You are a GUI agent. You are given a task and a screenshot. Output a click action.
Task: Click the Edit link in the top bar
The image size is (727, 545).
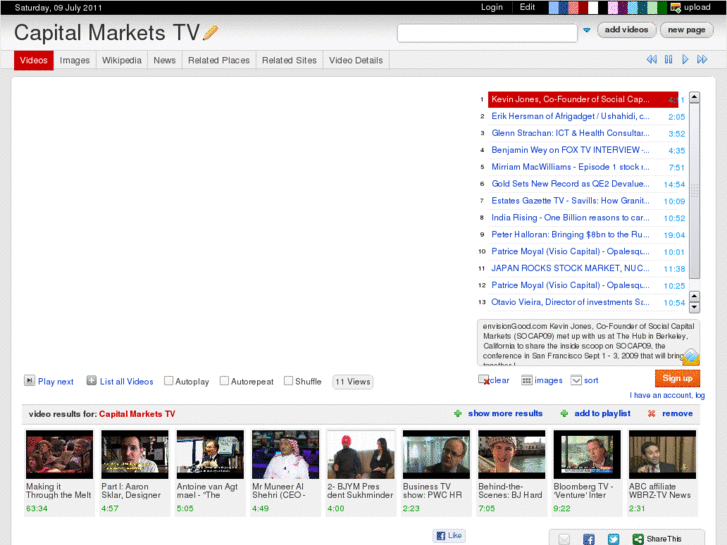527,7
